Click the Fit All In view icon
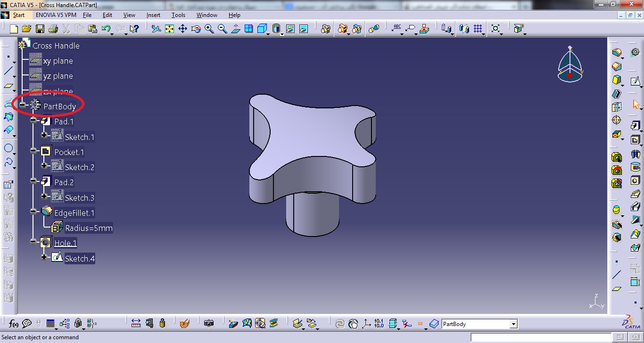Screen dimensions: 644x343 (x=170, y=29)
